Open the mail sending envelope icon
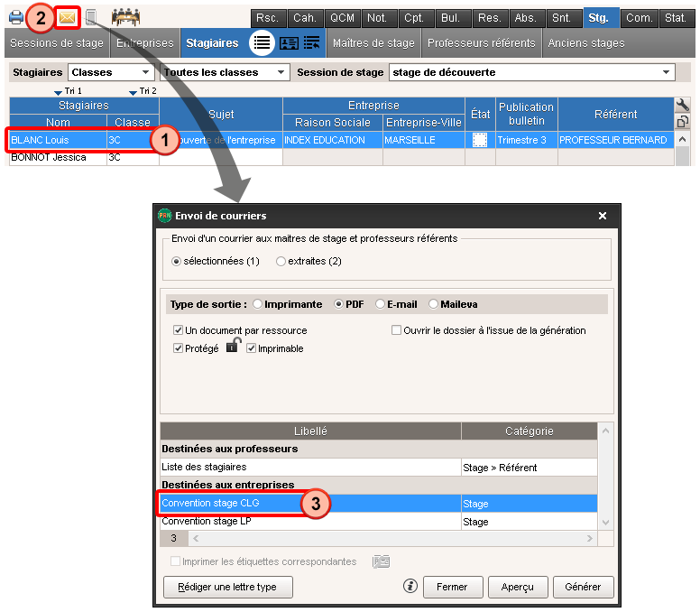Image resolution: width=700 pixels, height=612 pixels. [66, 17]
